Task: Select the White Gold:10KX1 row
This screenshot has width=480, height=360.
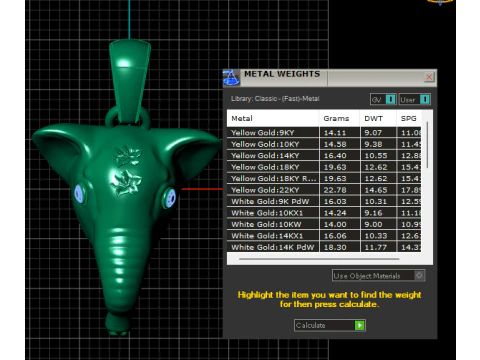Action: 324,213
